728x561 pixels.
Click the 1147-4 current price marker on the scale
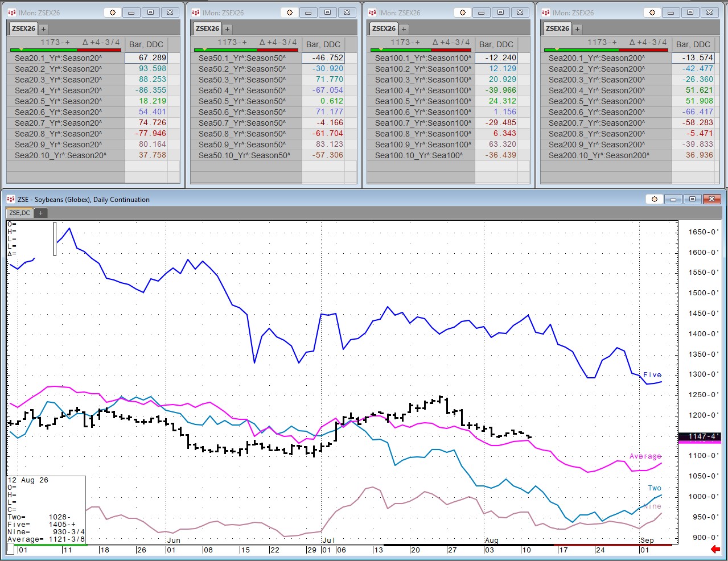point(700,436)
